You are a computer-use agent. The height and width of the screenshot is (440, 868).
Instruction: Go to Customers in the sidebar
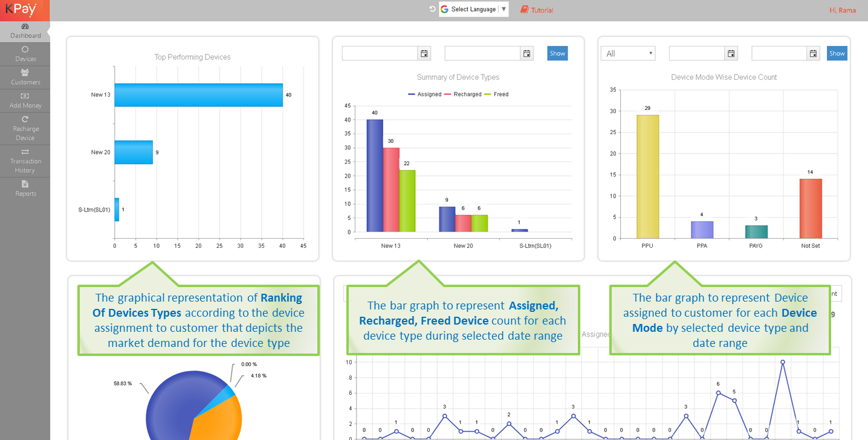point(25,78)
